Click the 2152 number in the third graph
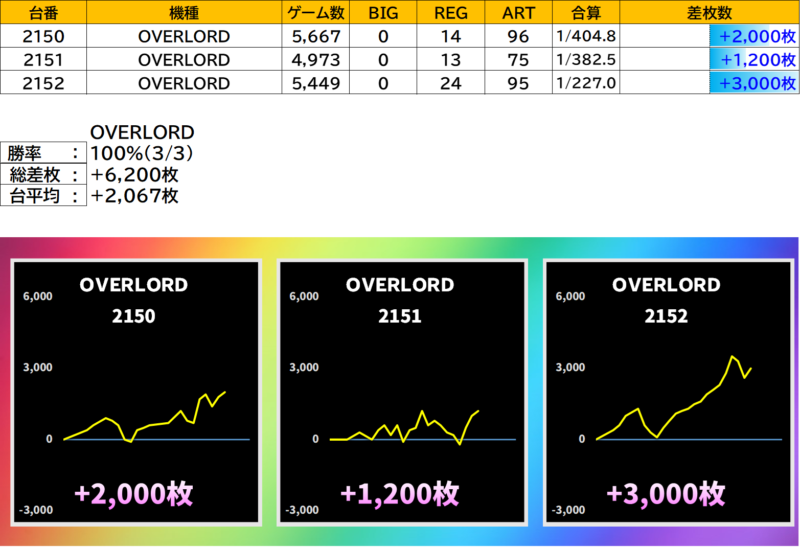 tap(666, 316)
